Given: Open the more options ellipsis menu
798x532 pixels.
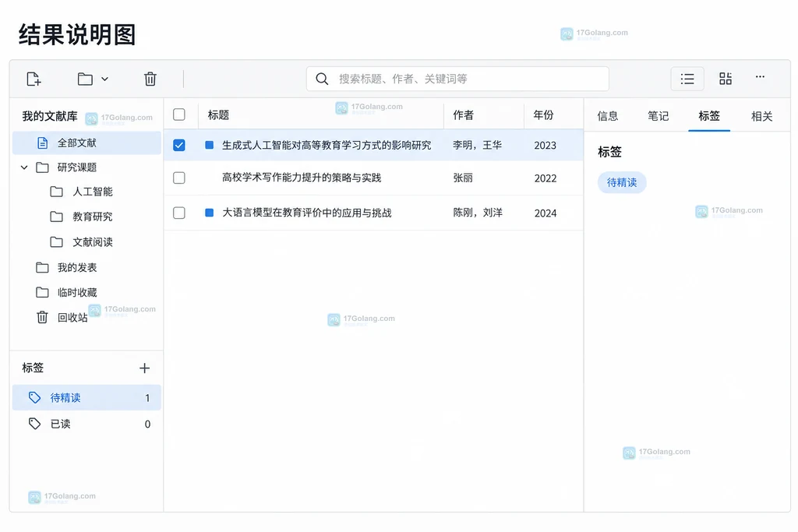Looking at the screenshot, I should 760,77.
